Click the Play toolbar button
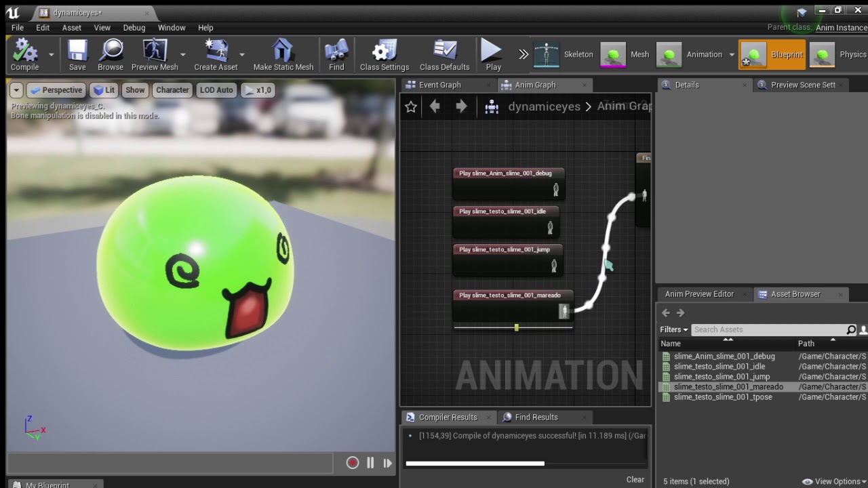Screen dimensions: 868x488 [493, 54]
